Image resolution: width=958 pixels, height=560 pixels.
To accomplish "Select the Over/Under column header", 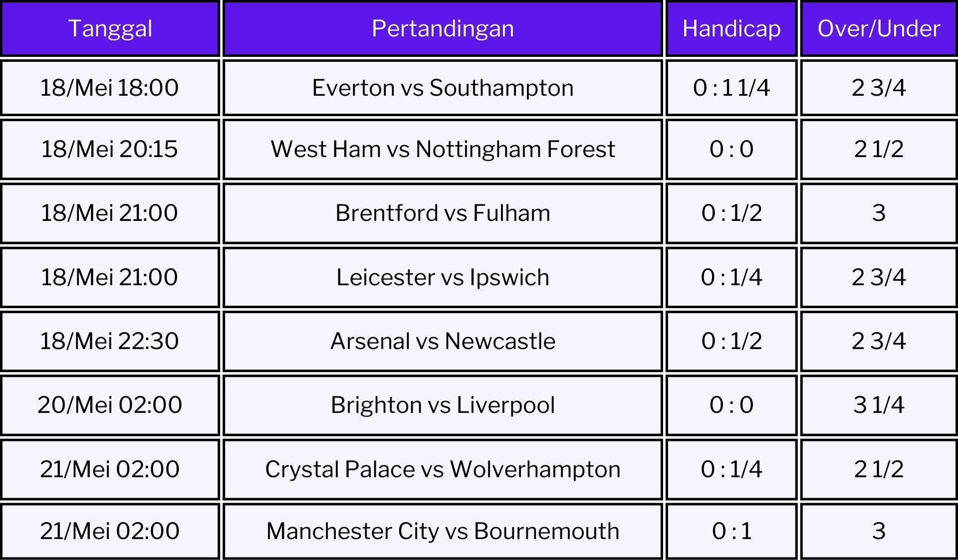I will tap(879, 28).
